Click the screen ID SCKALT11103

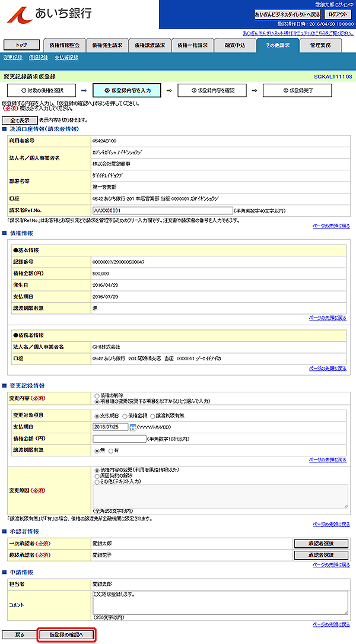[x=333, y=77]
